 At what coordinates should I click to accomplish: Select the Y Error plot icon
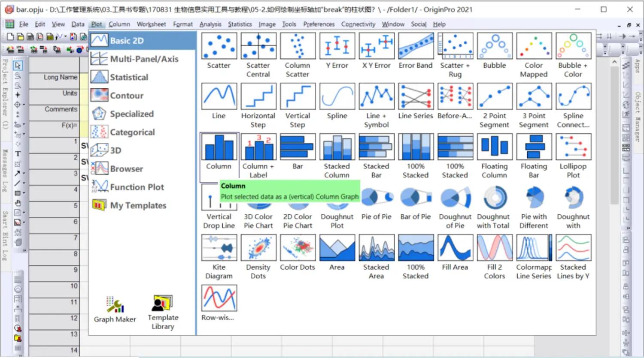point(337,46)
